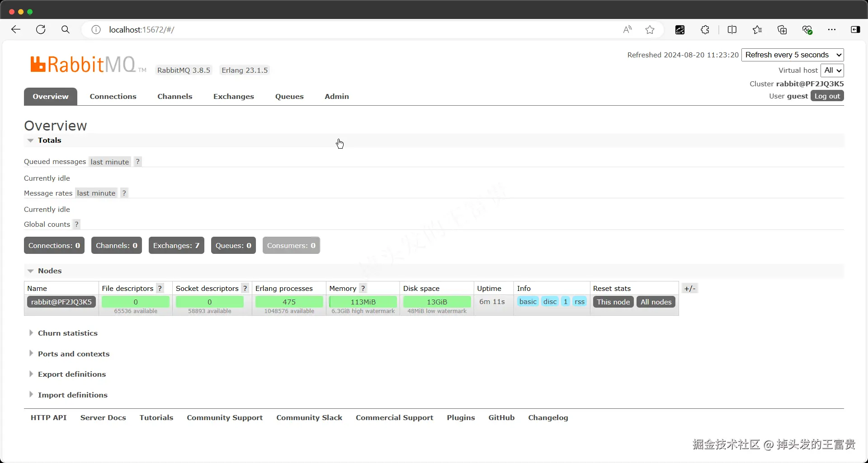Open the Favorites list
The width and height of the screenshot is (868, 463).
click(757, 30)
